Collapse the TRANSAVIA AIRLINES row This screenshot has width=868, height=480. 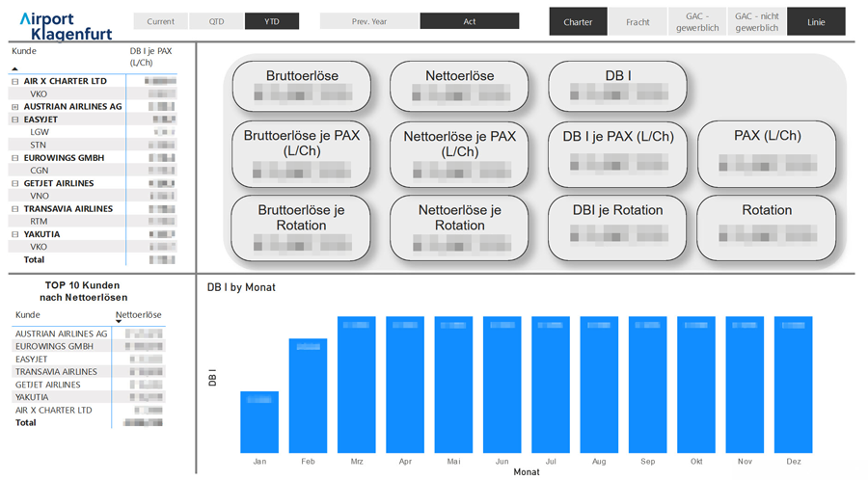[15, 209]
